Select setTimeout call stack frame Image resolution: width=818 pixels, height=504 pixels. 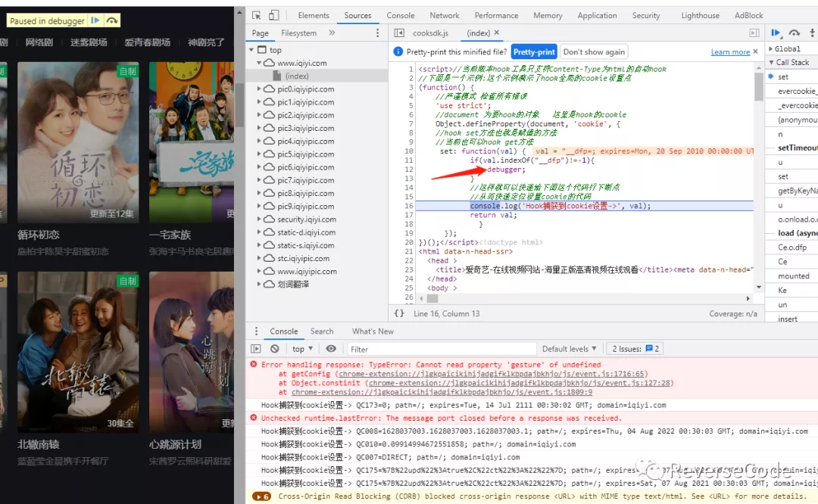797,148
